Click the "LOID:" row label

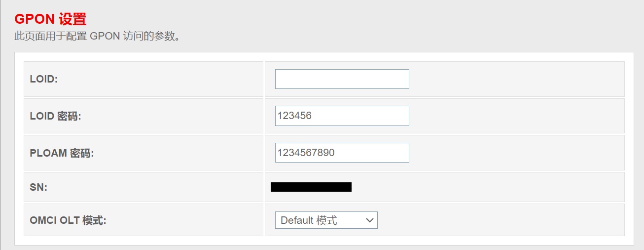(x=44, y=79)
